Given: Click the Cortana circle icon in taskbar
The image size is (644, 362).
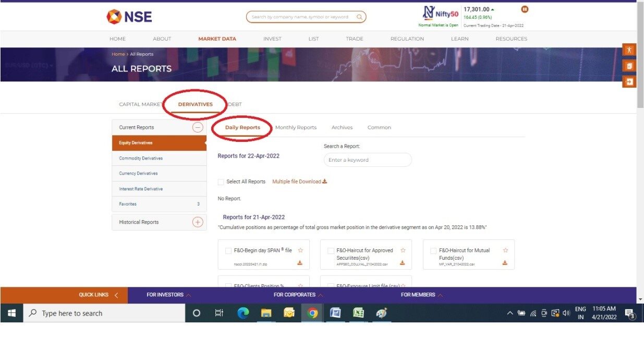Looking at the screenshot, I should coord(197,313).
